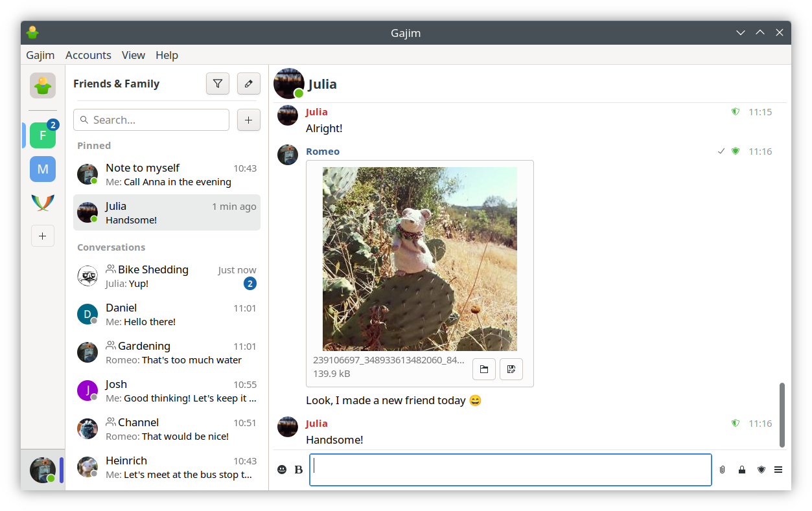Open the chat with Josh
Screen dimensions: 812x511
tap(167, 391)
